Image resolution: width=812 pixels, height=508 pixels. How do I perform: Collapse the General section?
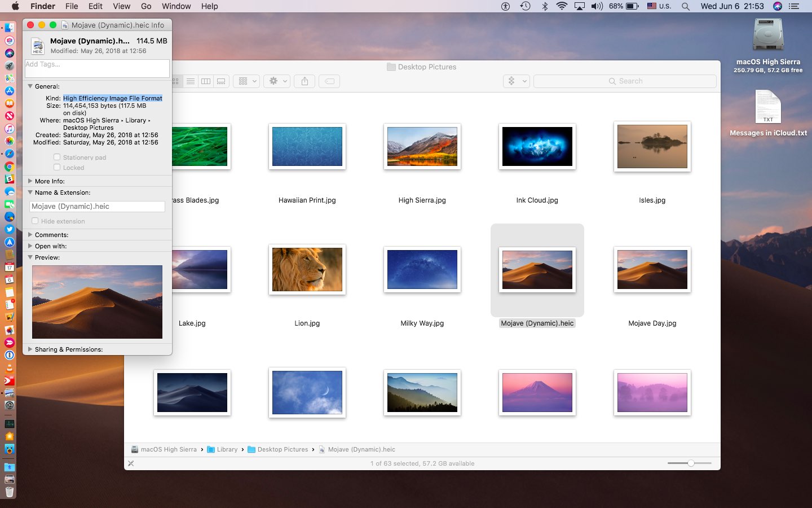click(x=30, y=86)
